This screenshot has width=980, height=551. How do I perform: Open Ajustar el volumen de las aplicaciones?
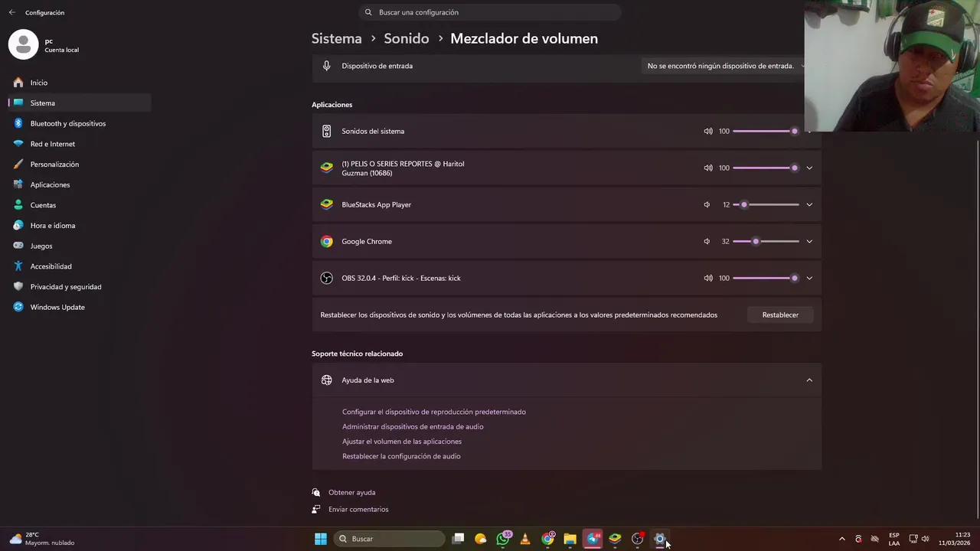(402, 442)
